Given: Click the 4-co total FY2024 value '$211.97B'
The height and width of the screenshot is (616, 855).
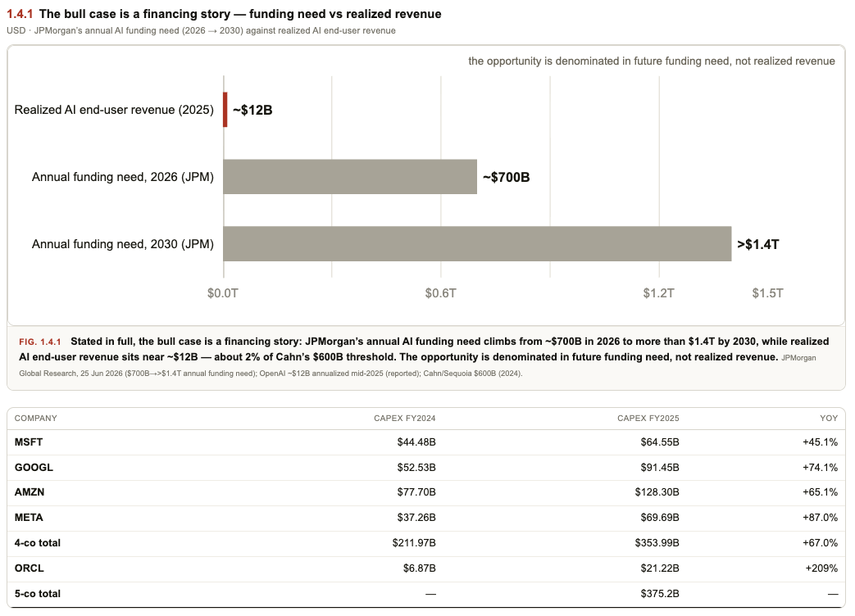Looking at the screenshot, I should (x=414, y=542).
